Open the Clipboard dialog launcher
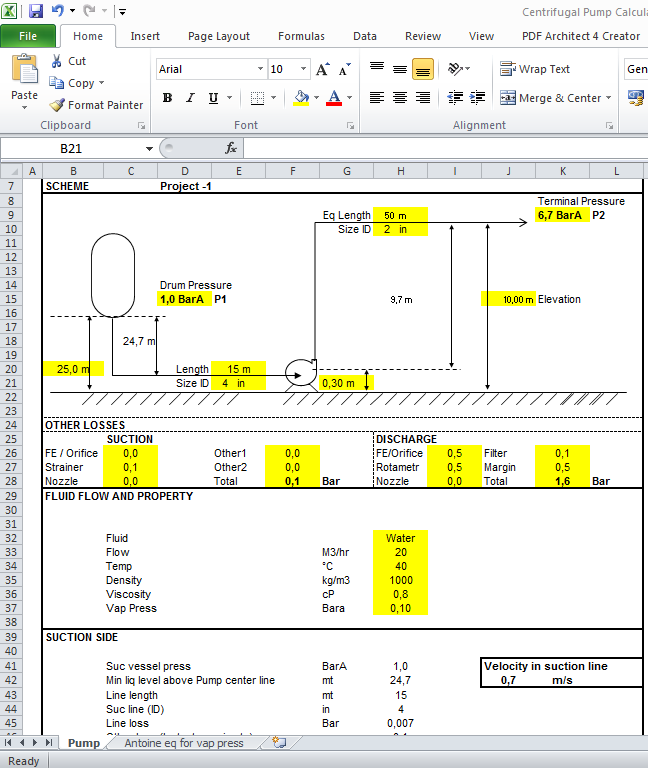Viewport: 648px width, 768px height. tap(142, 126)
